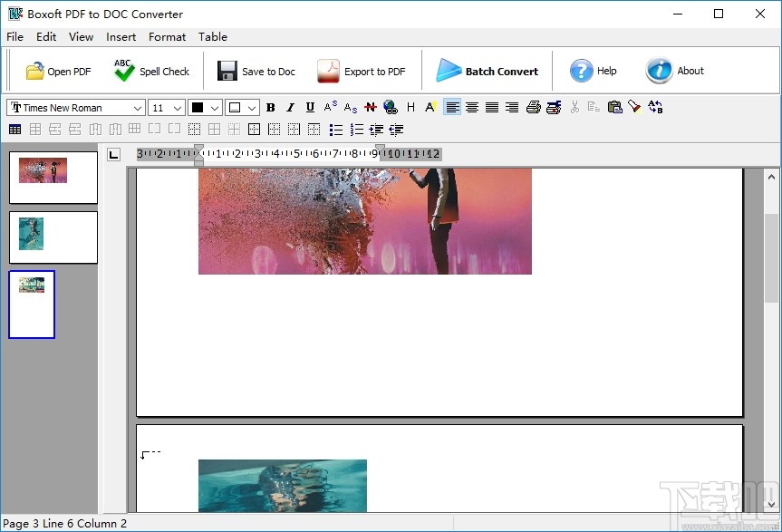View the About information
This screenshot has width=782, height=532.
[x=674, y=70]
